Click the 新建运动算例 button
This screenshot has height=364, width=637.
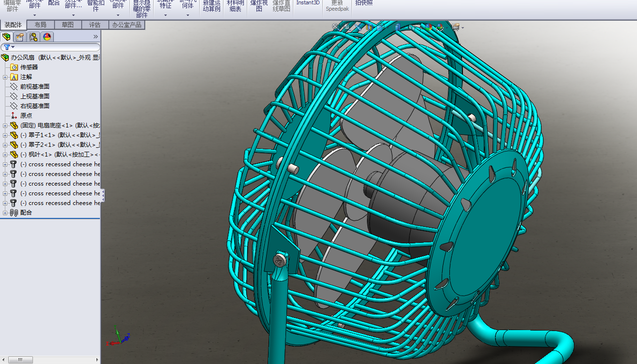211,5
